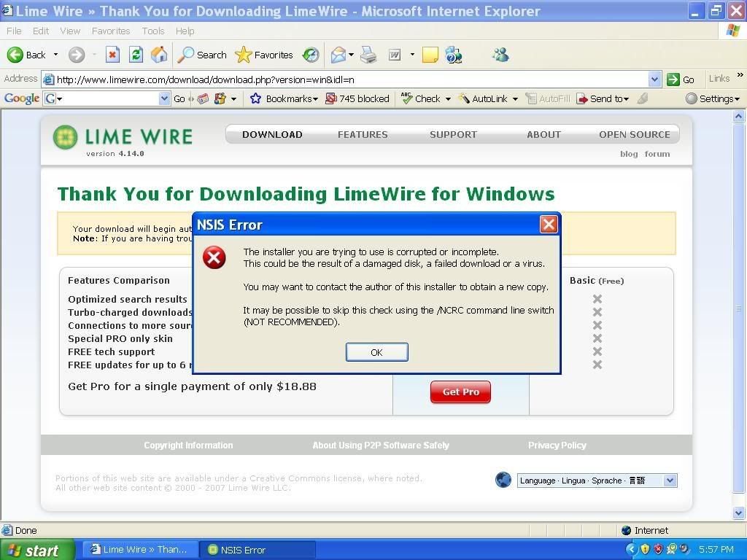Expand the AutoLink dropdown arrow
Viewport: 747px width, 560px height.
pyautogui.click(x=515, y=99)
